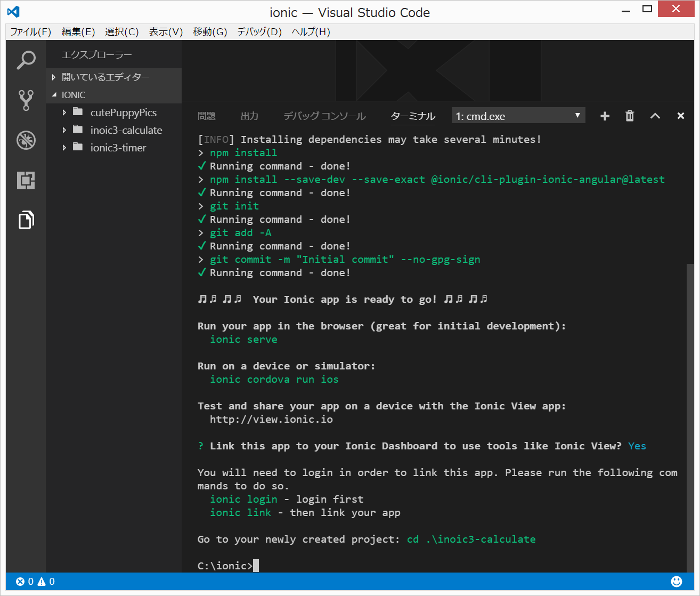Viewport: 700px width, 596px height.
Task: Click the Explorer files icon
Action: [x=26, y=220]
